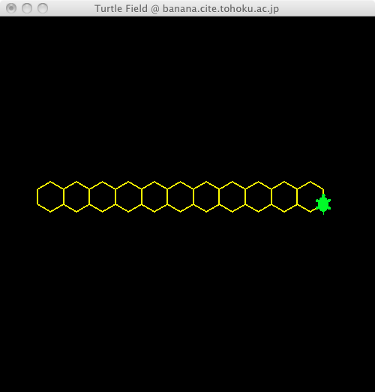Image resolution: width=375 pixels, height=392 pixels.
Task: Close the Turtle Field window
Action: 11,8
